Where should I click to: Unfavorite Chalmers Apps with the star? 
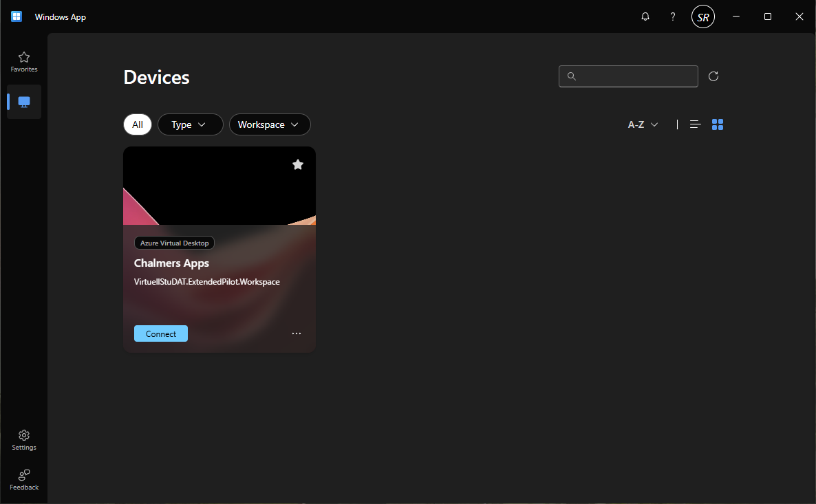click(298, 164)
